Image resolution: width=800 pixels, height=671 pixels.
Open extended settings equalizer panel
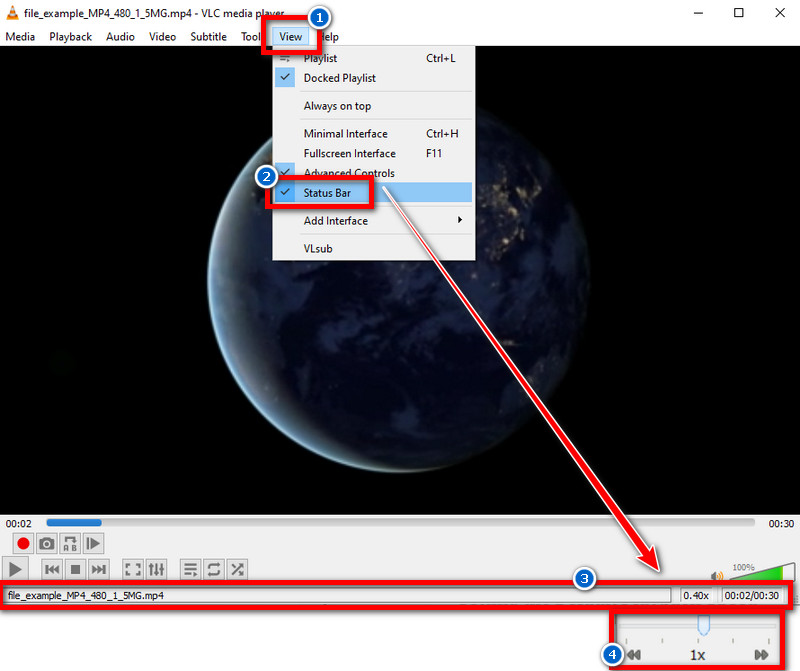click(x=157, y=569)
